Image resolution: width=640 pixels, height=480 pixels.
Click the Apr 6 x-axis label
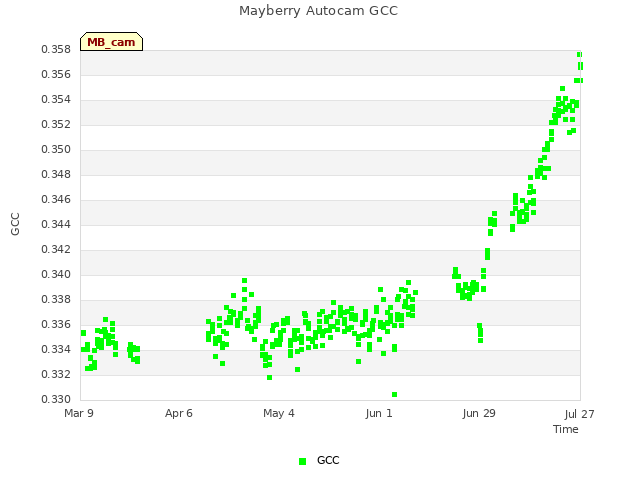tap(179, 413)
